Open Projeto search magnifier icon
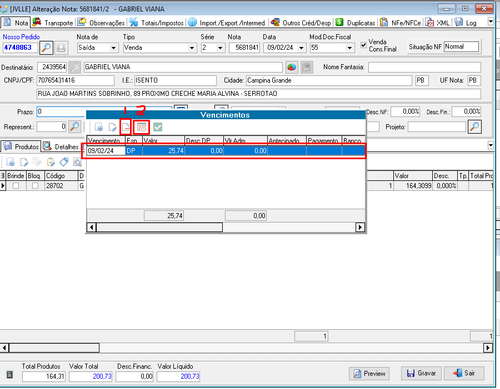Image resolution: width=500 pixels, height=389 pixels. 475,127
